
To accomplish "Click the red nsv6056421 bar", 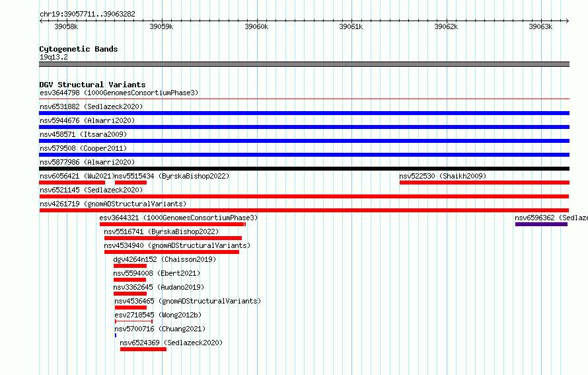I will coord(72,183).
